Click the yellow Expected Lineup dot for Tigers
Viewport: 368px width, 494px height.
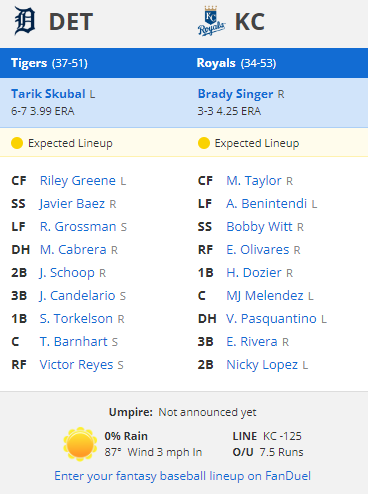[17, 143]
